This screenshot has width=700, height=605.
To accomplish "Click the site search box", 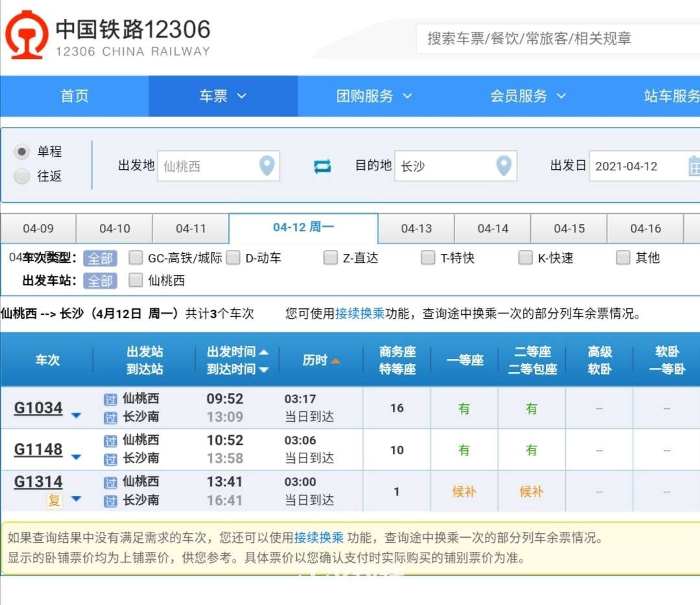I will pyautogui.click(x=558, y=39).
